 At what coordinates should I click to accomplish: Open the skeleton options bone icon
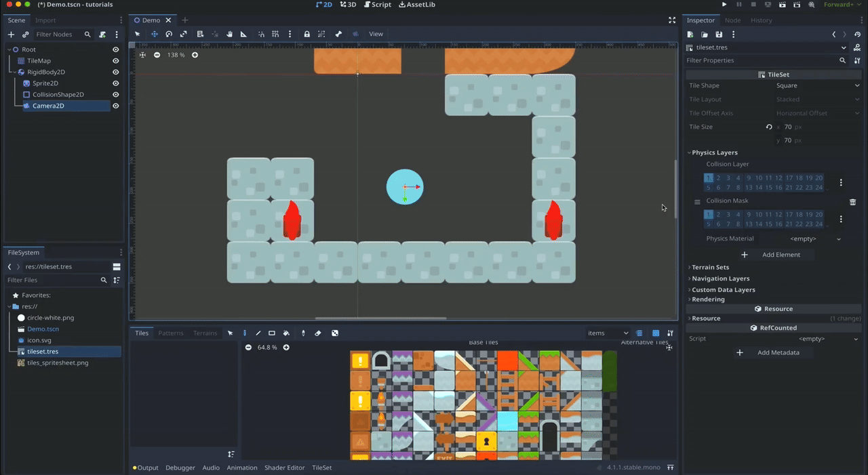pos(338,34)
